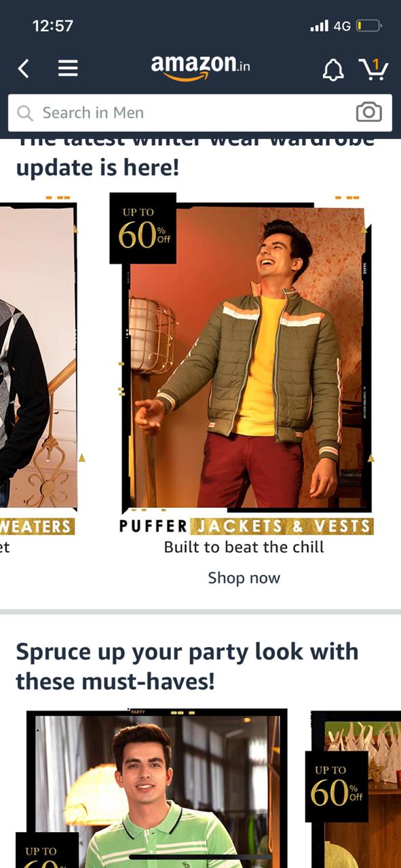The height and width of the screenshot is (868, 401).
Task: Open the hamburger menu
Action: (68, 68)
